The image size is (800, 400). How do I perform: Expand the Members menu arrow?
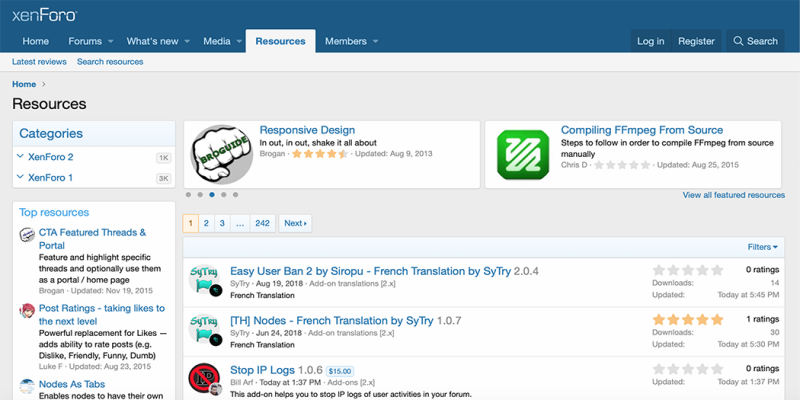pos(376,41)
